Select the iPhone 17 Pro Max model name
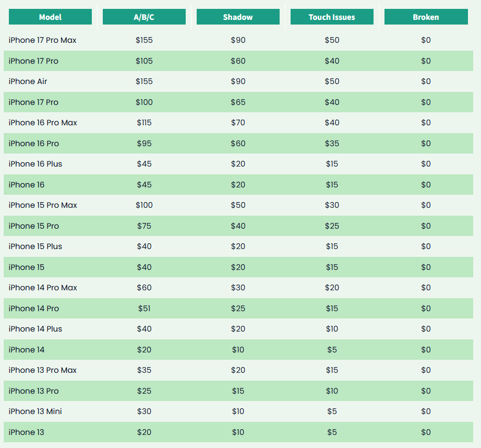 click(42, 40)
